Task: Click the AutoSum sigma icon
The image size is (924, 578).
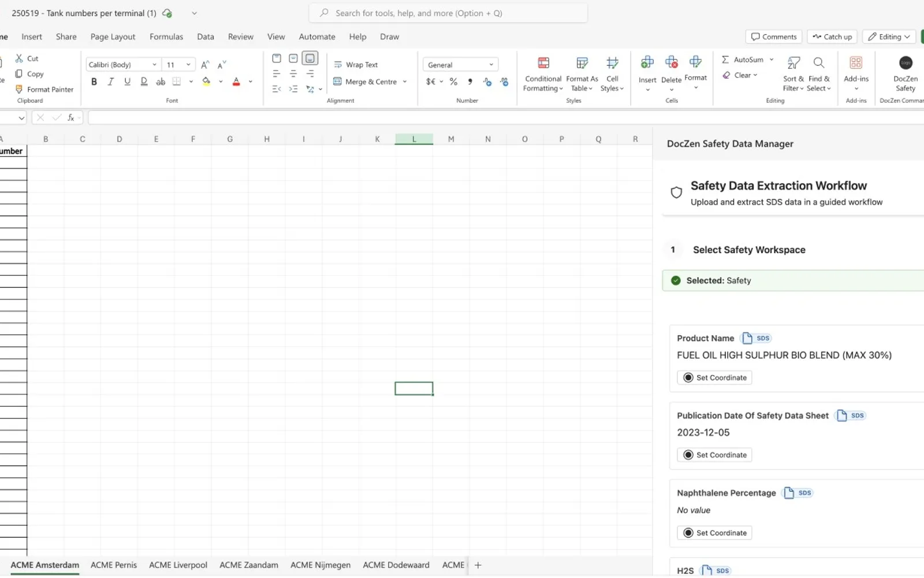Action: 725,60
